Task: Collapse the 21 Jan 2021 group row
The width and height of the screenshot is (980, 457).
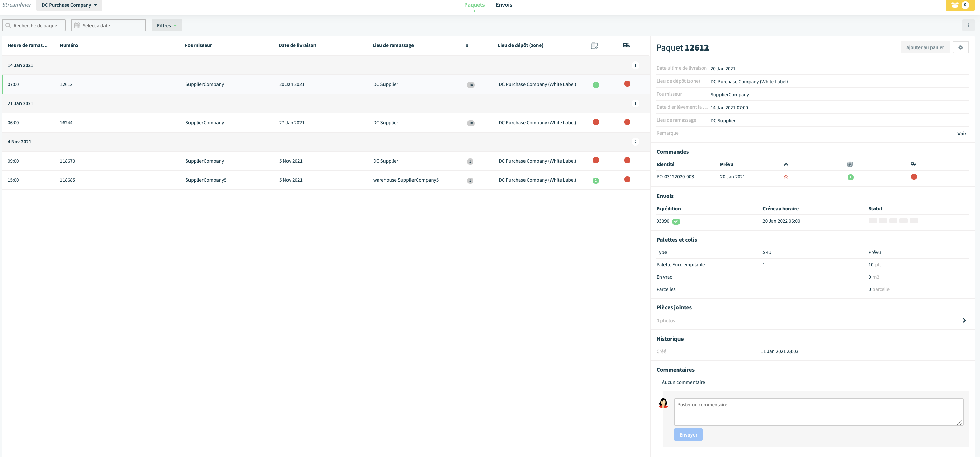Action: tap(326, 103)
